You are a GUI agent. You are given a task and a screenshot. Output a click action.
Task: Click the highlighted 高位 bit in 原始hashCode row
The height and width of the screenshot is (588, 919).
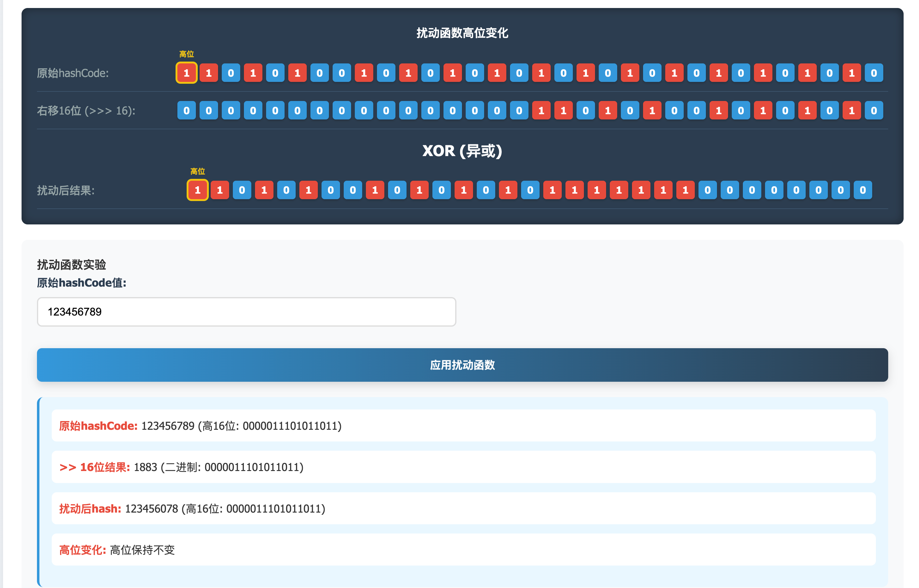186,73
